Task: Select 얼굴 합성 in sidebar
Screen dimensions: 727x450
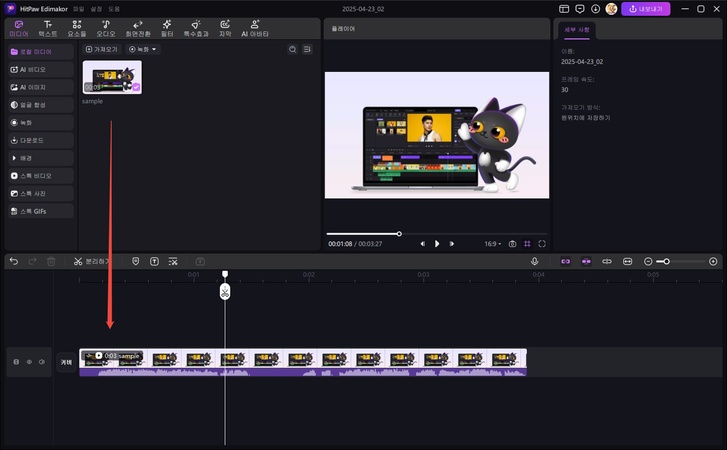Action: 41,105
